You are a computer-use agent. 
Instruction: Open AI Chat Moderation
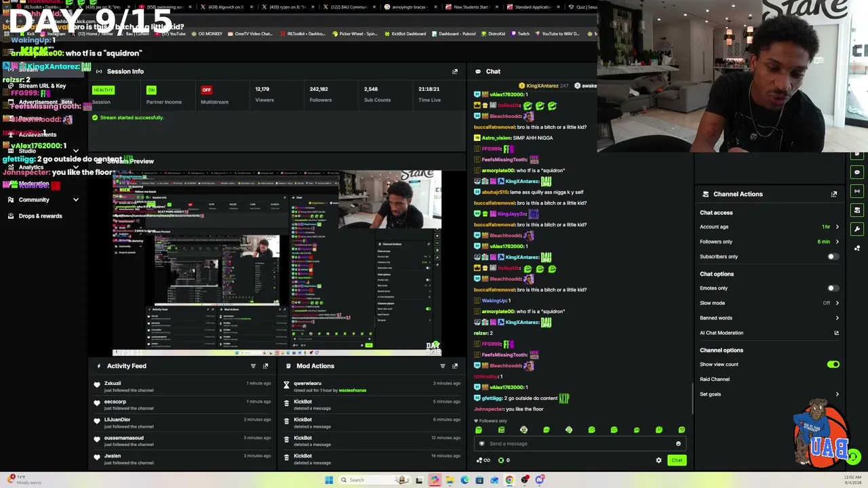tap(722, 333)
